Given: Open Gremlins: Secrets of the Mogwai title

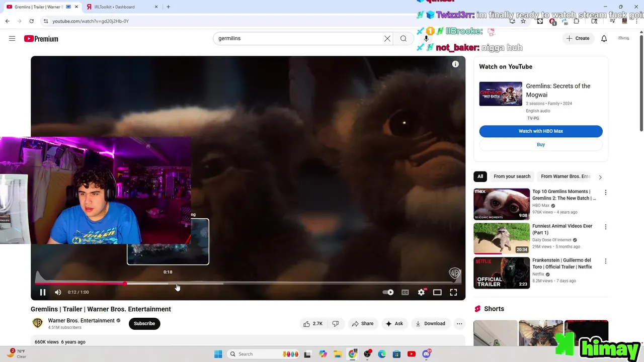Looking at the screenshot, I should point(558,90).
